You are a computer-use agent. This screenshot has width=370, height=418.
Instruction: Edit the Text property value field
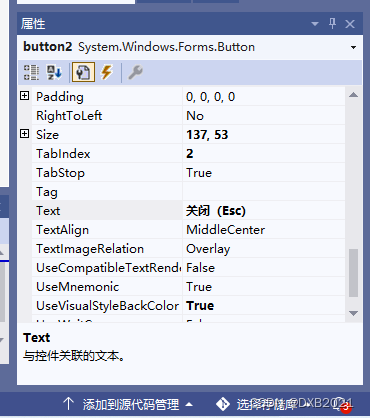coord(264,211)
